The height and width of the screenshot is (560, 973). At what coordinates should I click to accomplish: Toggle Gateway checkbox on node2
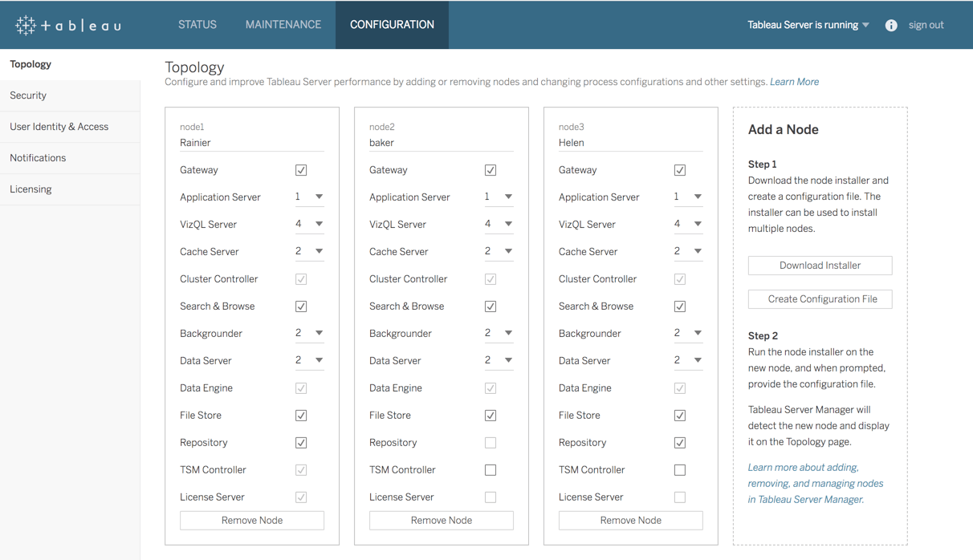491,170
